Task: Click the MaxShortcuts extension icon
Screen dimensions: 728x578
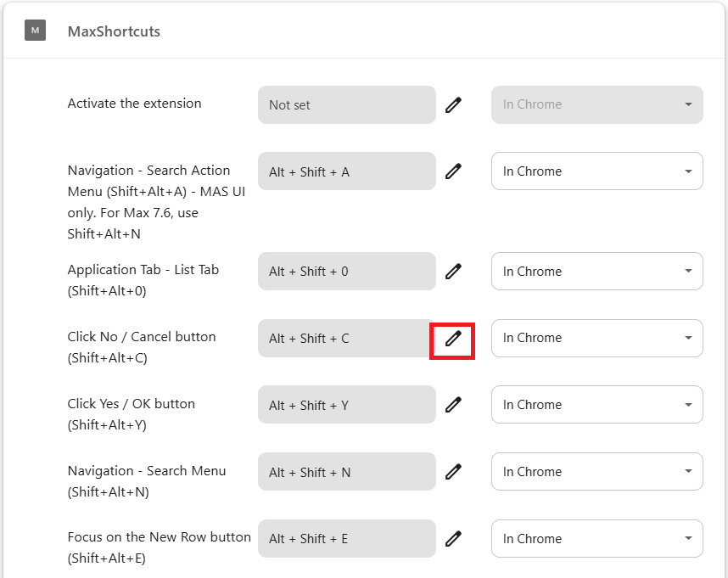Action: click(x=36, y=31)
